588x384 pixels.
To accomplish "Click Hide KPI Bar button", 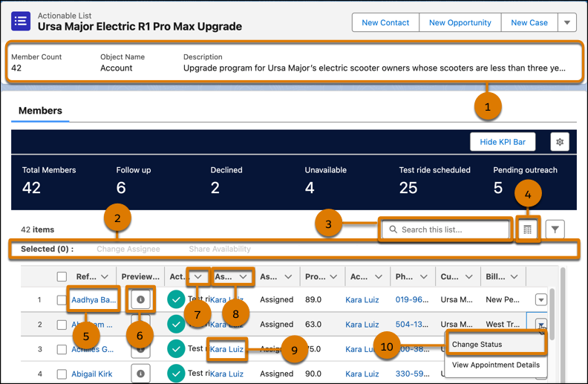I will click(503, 142).
